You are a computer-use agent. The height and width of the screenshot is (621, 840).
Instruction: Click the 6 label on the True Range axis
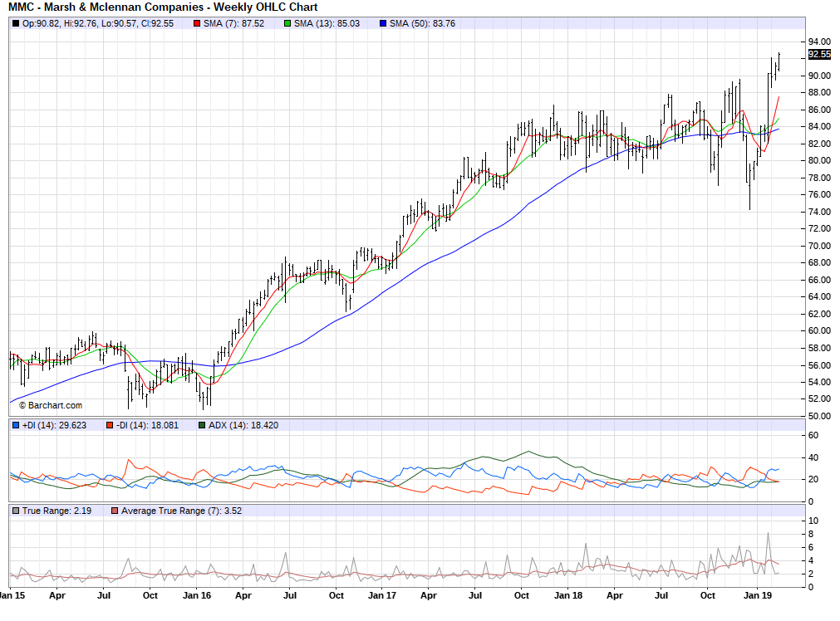pyautogui.click(x=811, y=547)
